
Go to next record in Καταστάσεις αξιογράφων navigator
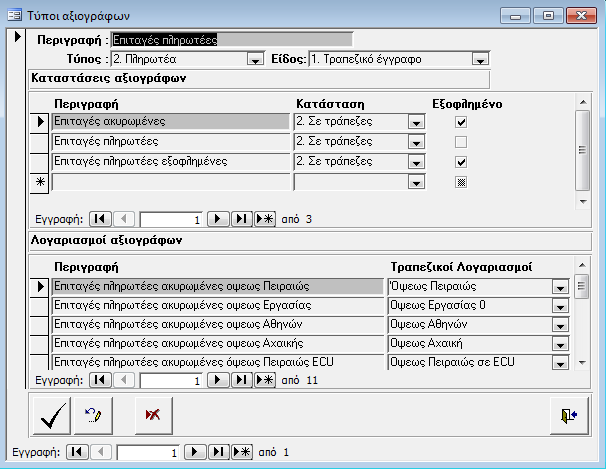[x=219, y=219]
